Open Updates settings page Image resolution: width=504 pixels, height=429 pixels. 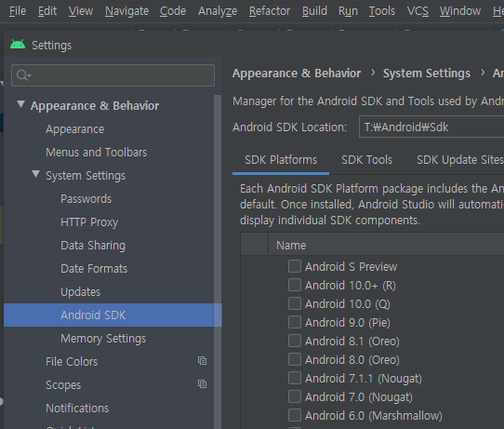click(x=80, y=291)
